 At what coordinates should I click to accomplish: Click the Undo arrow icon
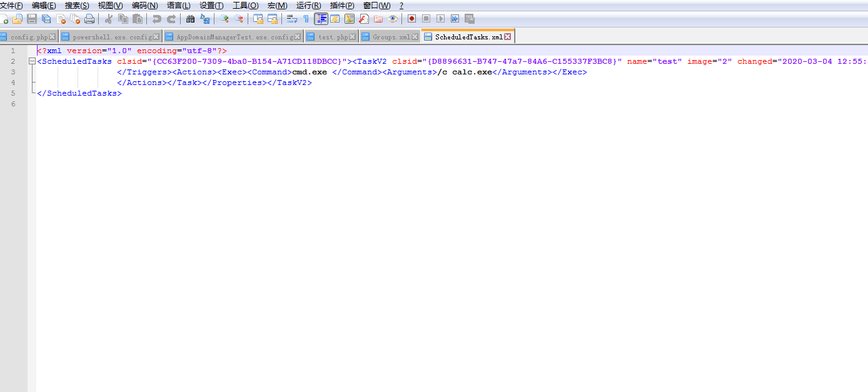click(157, 19)
